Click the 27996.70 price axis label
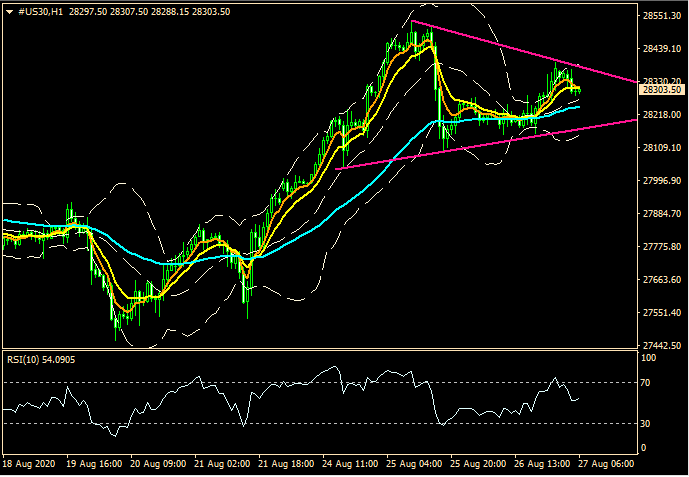Viewport: 689px width, 477px height. click(661, 181)
